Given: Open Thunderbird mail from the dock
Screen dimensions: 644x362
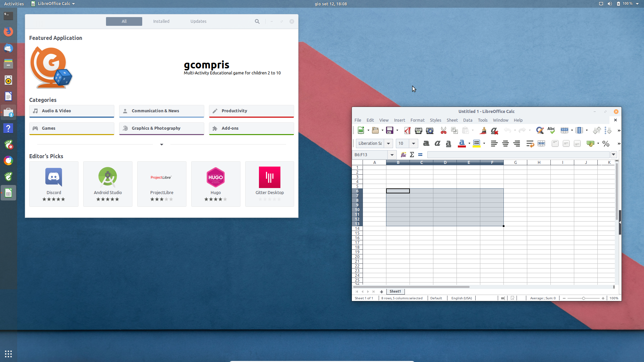Looking at the screenshot, I should (x=8, y=48).
